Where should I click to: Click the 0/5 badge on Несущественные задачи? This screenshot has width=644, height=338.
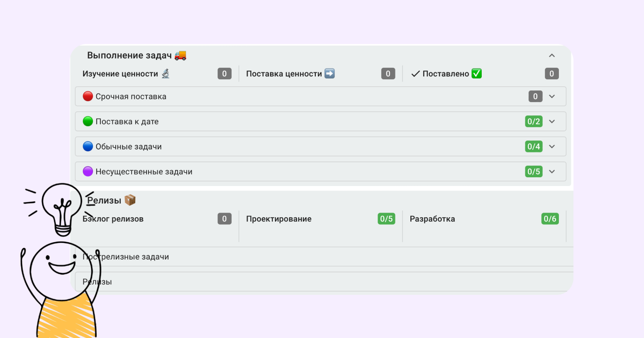pyautogui.click(x=534, y=171)
